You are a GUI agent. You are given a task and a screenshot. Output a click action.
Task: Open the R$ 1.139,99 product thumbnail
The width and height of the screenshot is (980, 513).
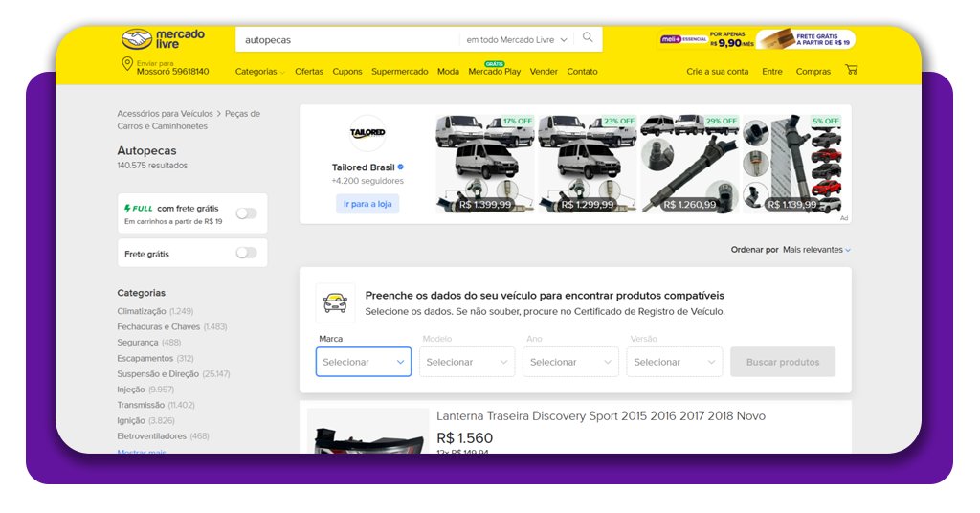(x=791, y=164)
